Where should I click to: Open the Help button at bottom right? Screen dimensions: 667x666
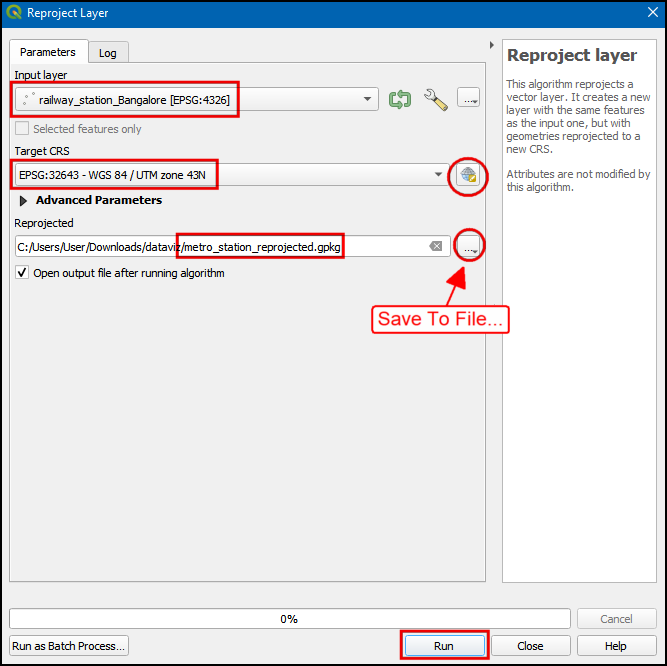click(x=615, y=646)
